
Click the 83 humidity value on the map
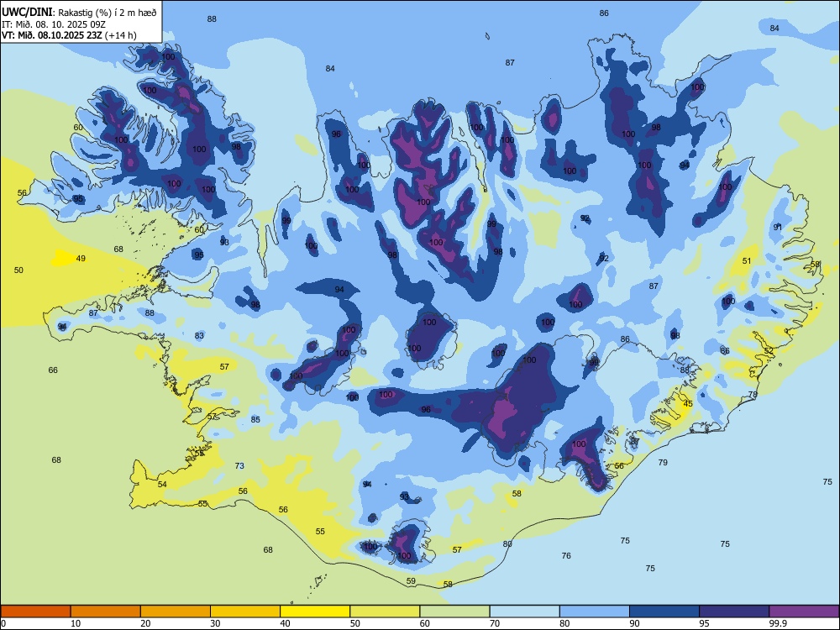(199, 335)
